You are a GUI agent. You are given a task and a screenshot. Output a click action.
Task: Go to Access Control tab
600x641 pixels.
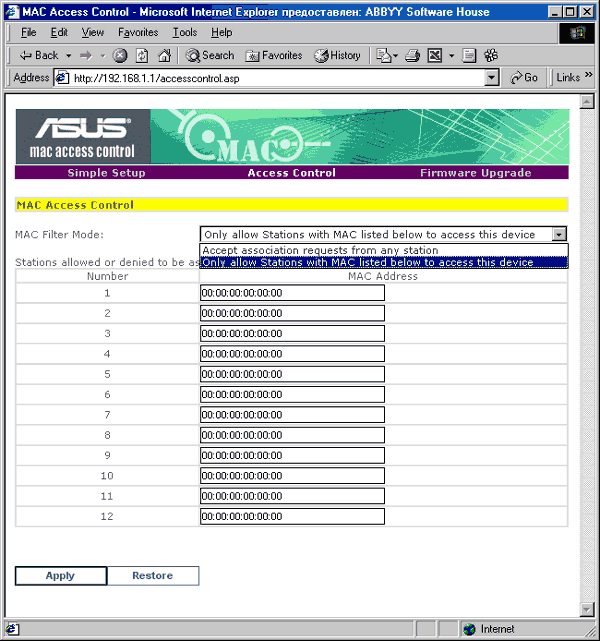point(291,173)
